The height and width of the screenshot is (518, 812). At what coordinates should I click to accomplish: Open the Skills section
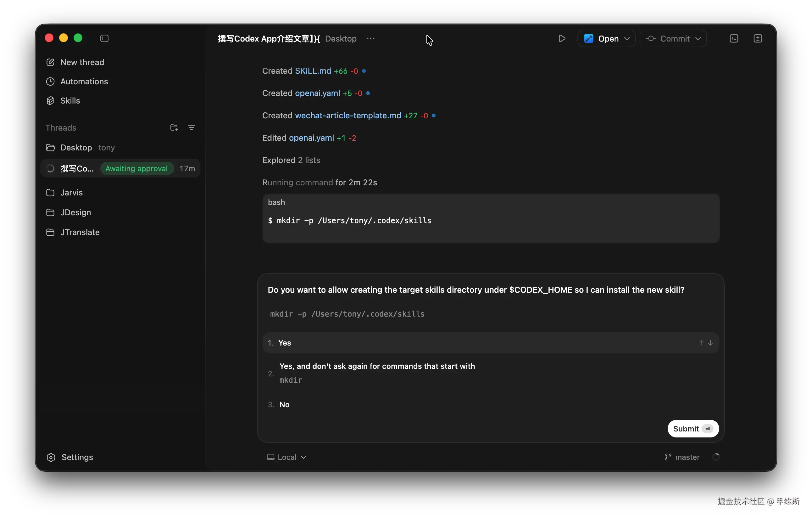click(70, 101)
